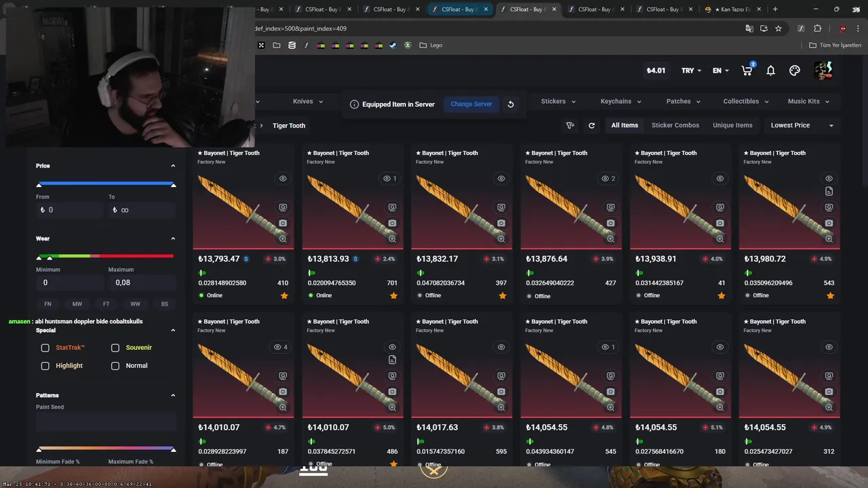Toggle watch eye on ₺13,813.93 Bayonet

[x=389, y=179]
